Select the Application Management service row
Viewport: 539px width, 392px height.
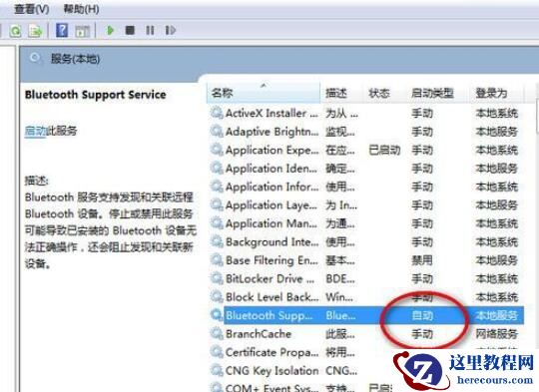pos(366,223)
